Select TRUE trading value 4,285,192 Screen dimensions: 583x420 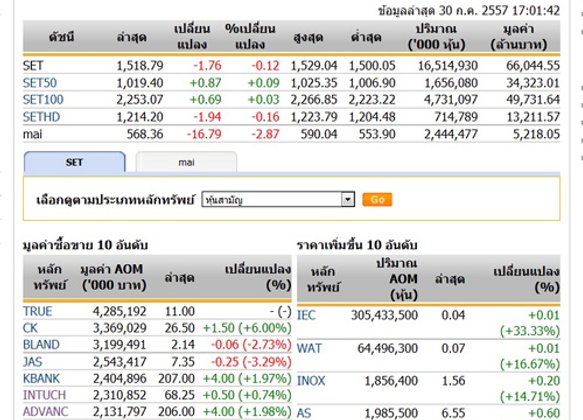tap(119, 311)
